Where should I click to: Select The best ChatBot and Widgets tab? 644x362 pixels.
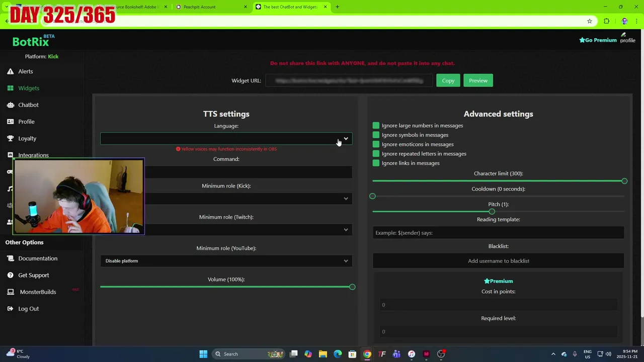pos(290,7)
